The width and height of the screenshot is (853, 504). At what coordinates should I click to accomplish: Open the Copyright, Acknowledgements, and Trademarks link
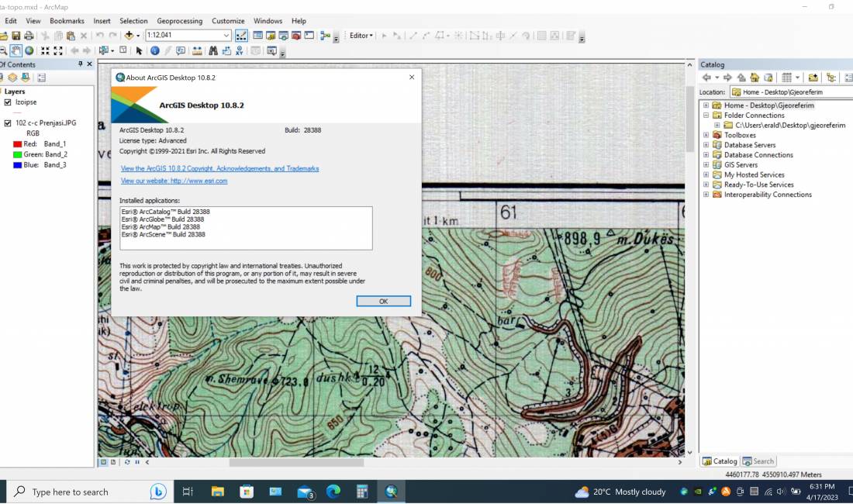[219, 168]
